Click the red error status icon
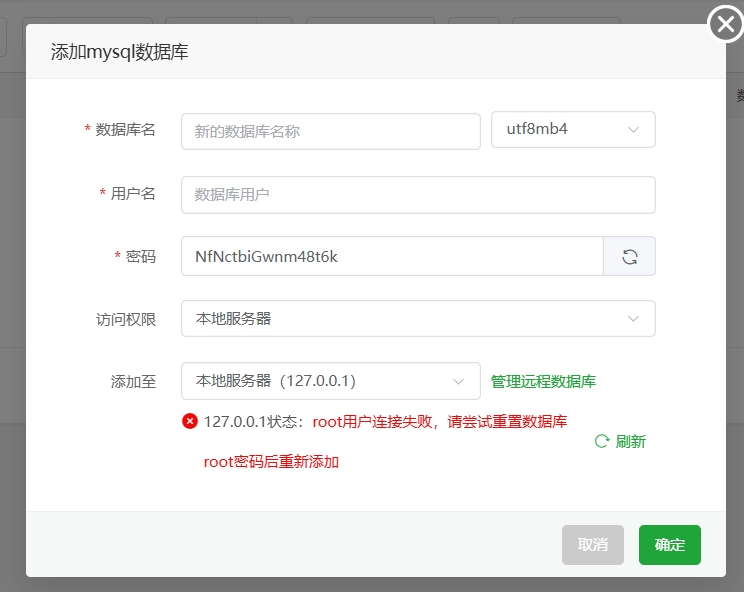 coord(190,421)
